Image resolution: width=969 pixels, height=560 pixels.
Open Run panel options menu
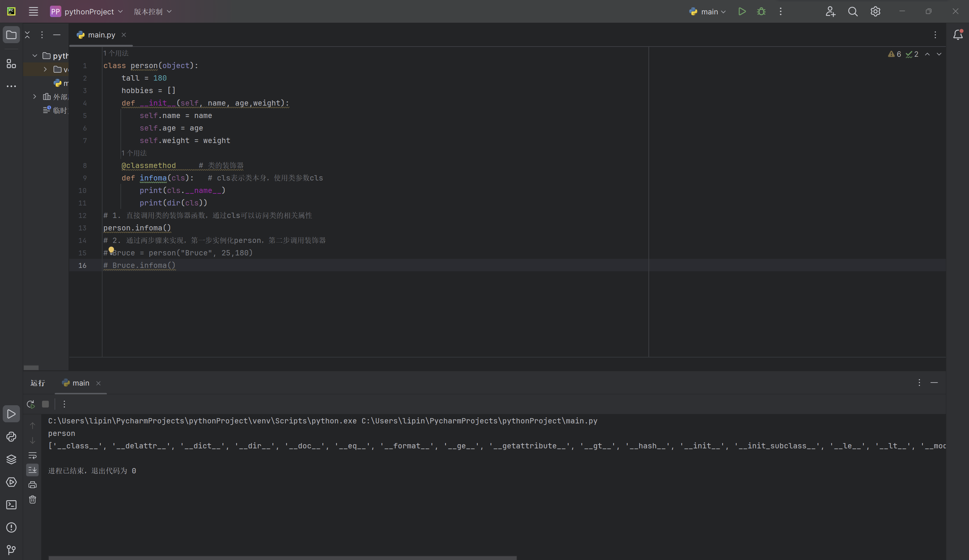919,383
